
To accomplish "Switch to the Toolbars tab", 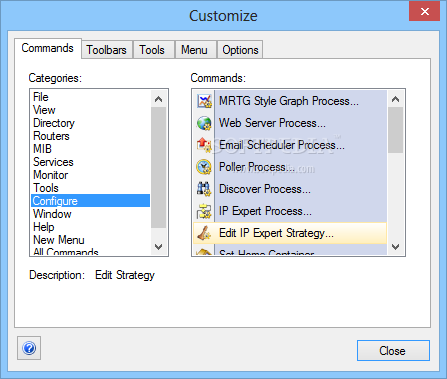I will point(107,50).
